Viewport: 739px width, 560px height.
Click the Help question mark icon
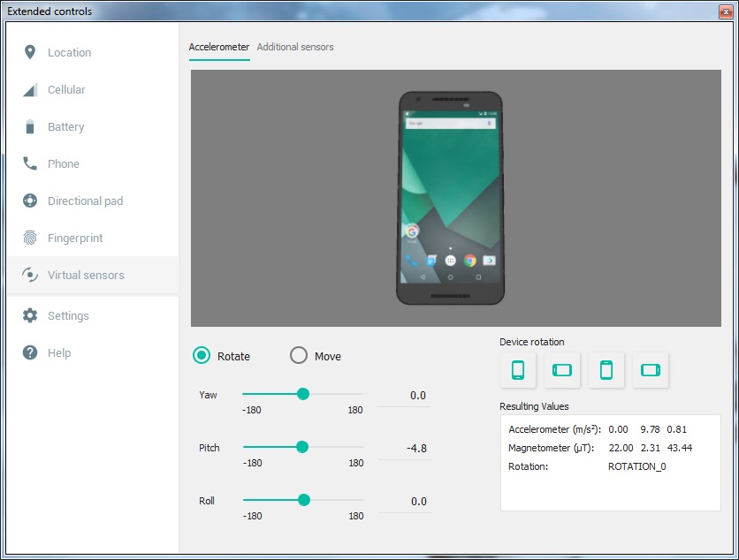click(x=30, y=353)
